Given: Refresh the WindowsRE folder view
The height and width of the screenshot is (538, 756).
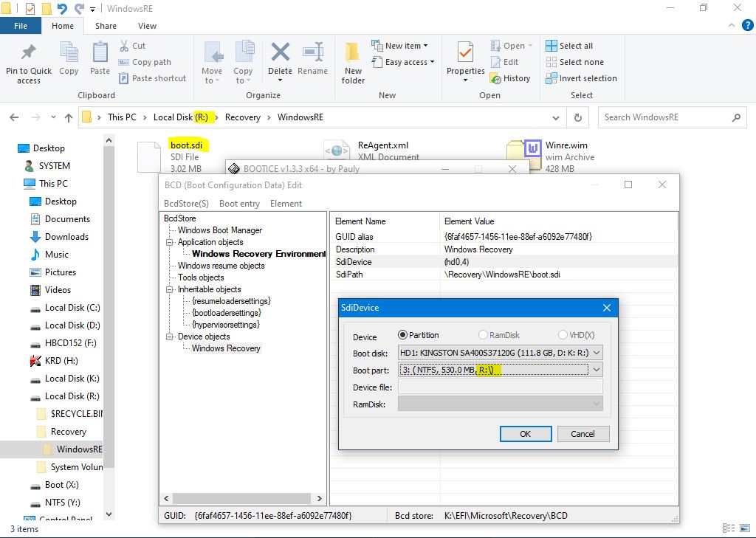Looking at the screenshot, I should [x=578, y=117].
